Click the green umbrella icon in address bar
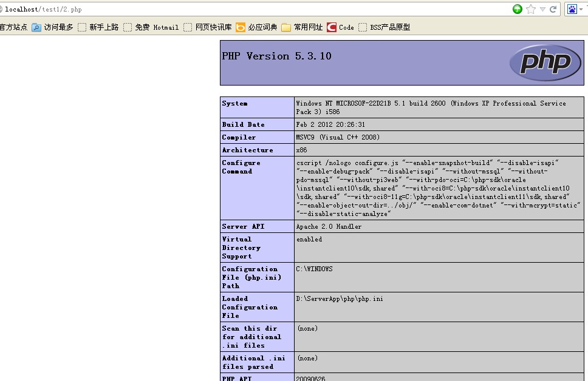588x381 pixels. click(x=517, y=9)
